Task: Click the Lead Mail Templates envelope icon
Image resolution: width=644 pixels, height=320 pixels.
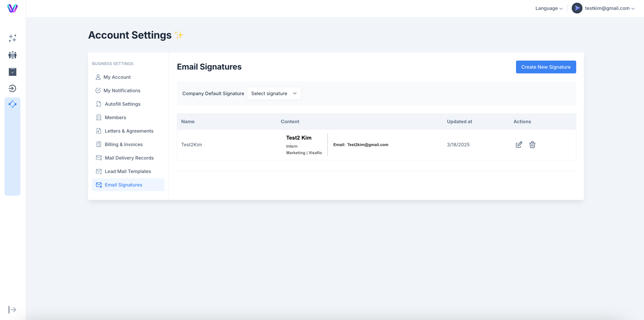Action: coord(99,171)
